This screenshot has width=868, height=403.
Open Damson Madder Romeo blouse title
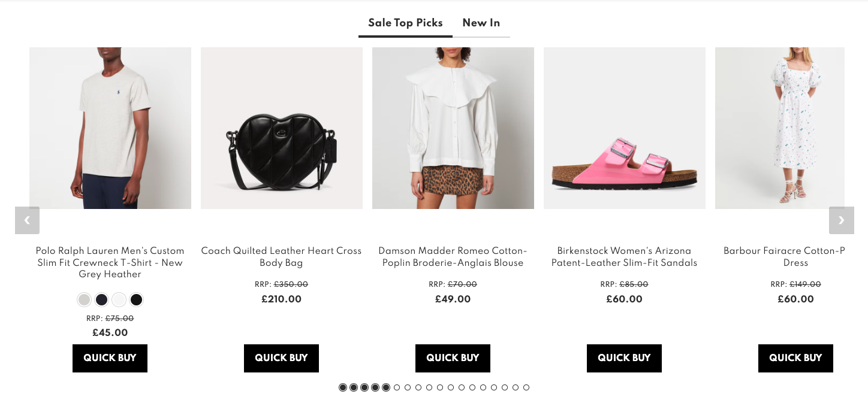(453, 257)
